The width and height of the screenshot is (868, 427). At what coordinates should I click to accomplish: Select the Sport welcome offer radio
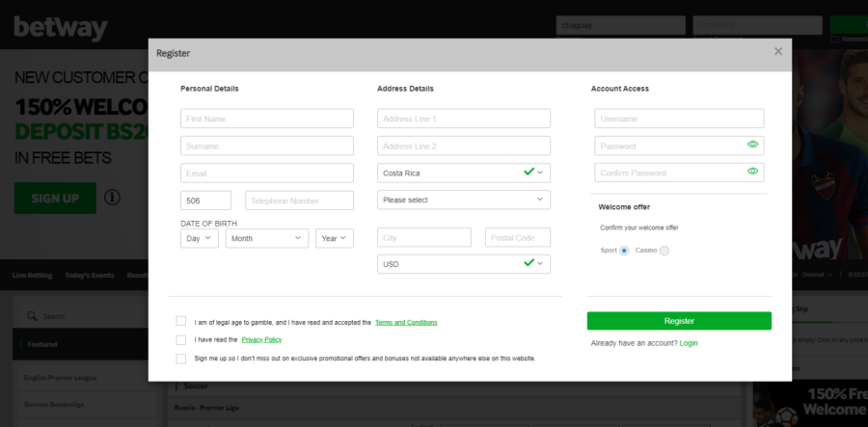624,251
